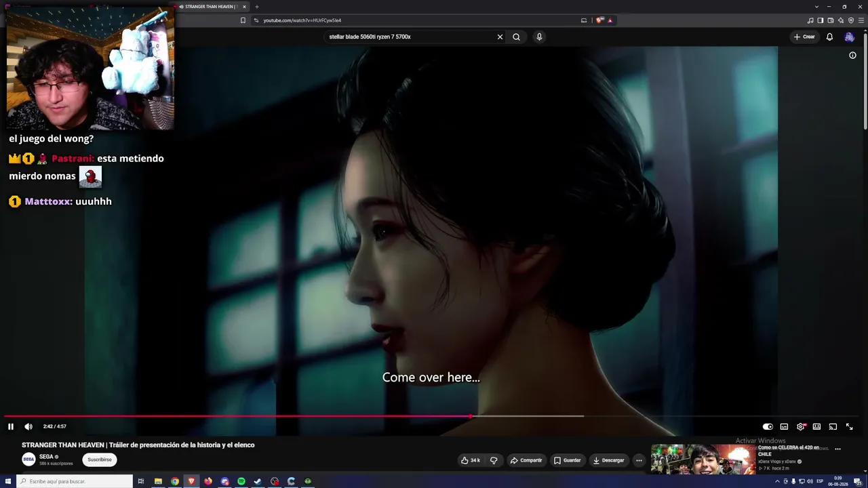
Task: Toggle the browser sidebar panel
Action: point(821,20)
